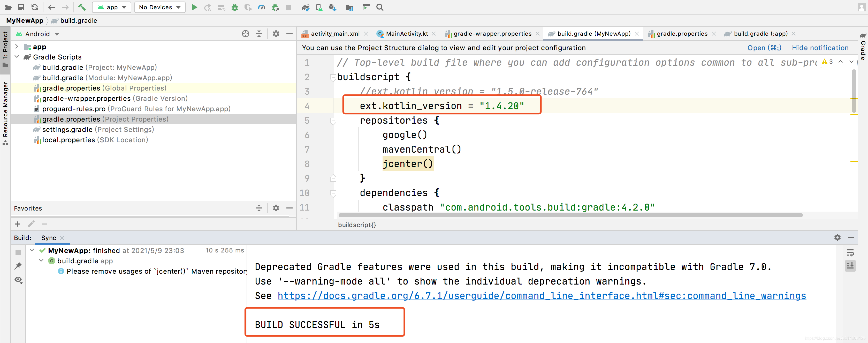Expand the app module node
The height and width of the screenshot is (343, 868).
click(17, 47)
